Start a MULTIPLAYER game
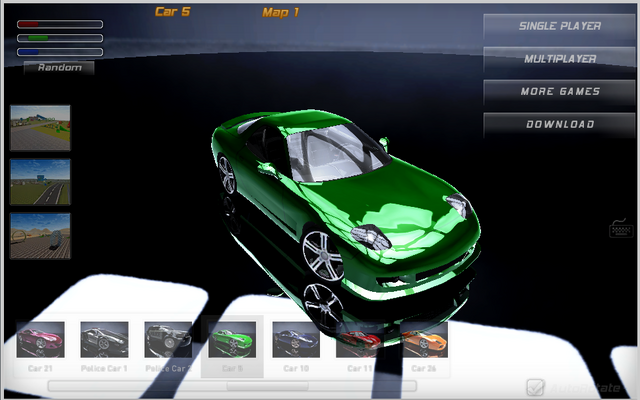Screen dimensions: 640x400 click(559, 59)
